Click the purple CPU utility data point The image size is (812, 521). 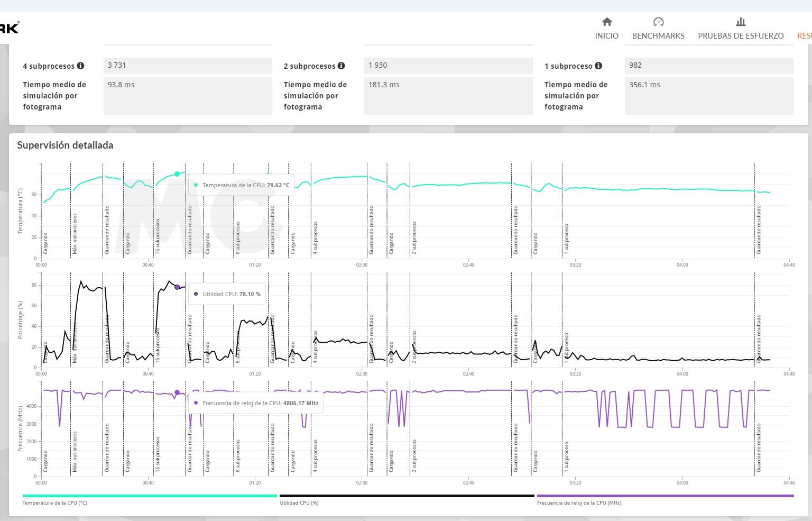(177, 287)
